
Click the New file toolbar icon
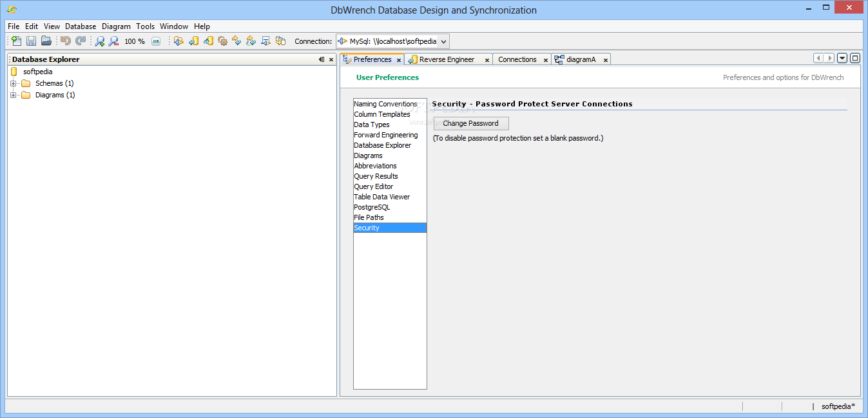point(17,41)
